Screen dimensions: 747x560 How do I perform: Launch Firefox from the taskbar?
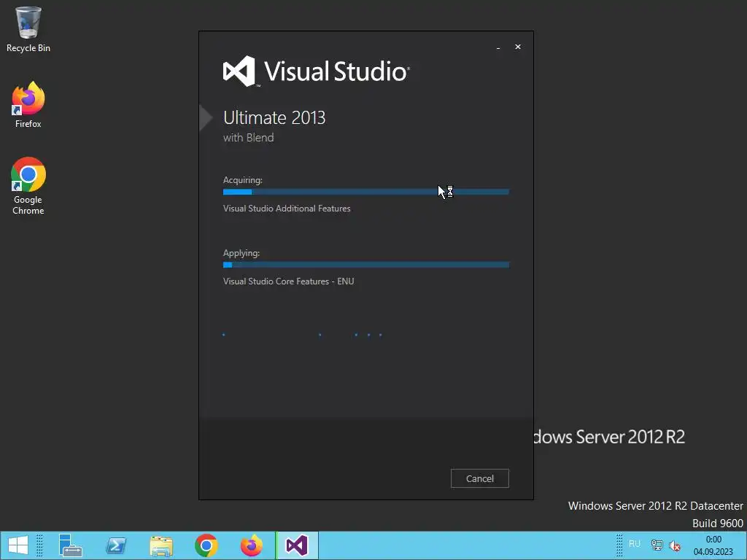(x=252, y=545)
